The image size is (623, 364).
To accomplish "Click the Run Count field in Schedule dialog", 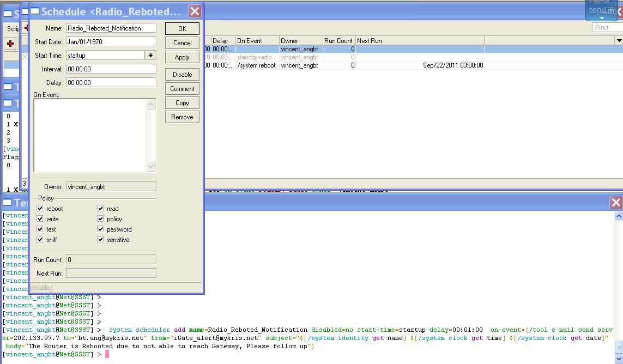I will click(111, 260).
